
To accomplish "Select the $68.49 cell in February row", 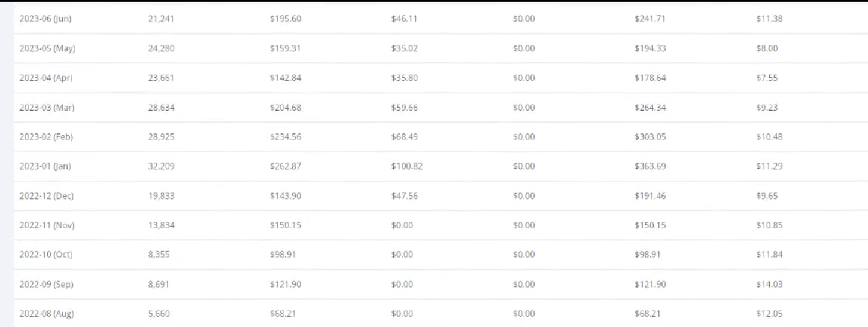I will click(x=405, y=137).
